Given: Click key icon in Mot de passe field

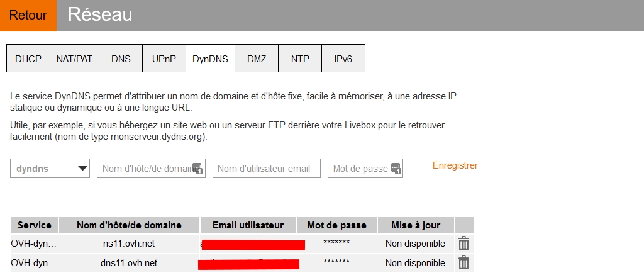Looking at the screenshot, I should 396,169.
